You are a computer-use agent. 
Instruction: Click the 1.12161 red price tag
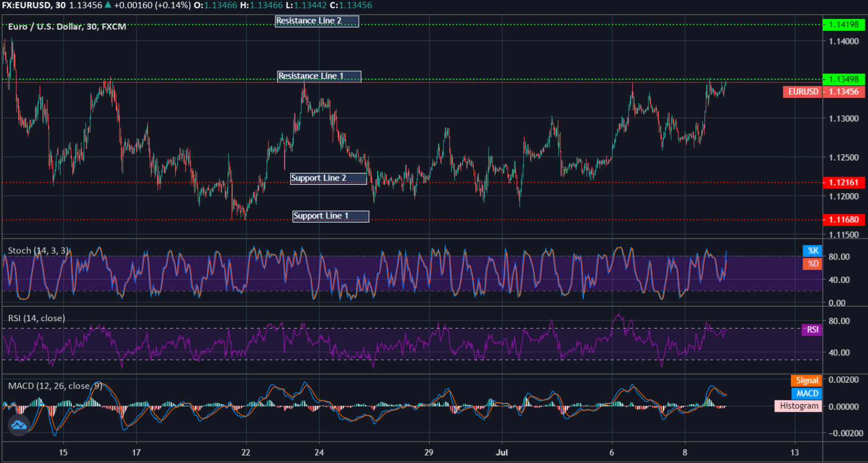[x=844, y=183]
